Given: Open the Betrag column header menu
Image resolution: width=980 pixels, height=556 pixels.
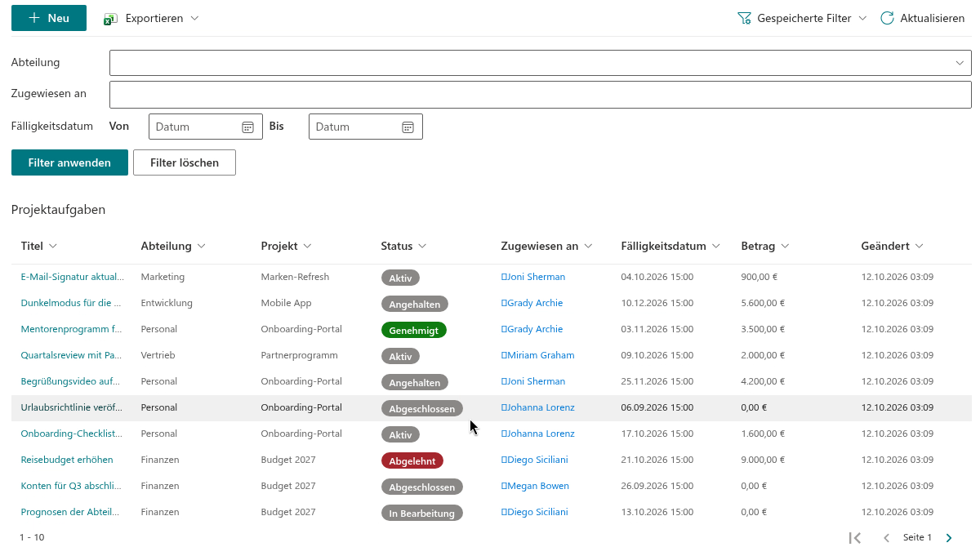Looking at the screenshot, I should tap(764, 246).
